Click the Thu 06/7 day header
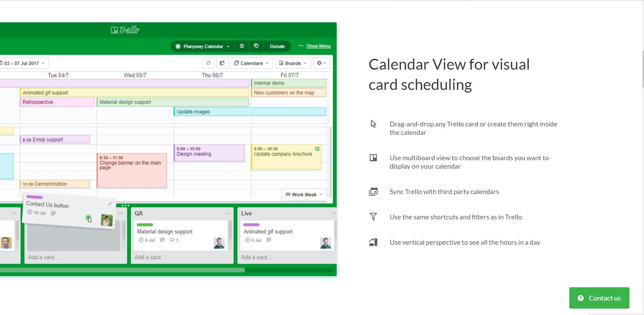This screenshot has width=644, height=315. (x=212, y=75)
